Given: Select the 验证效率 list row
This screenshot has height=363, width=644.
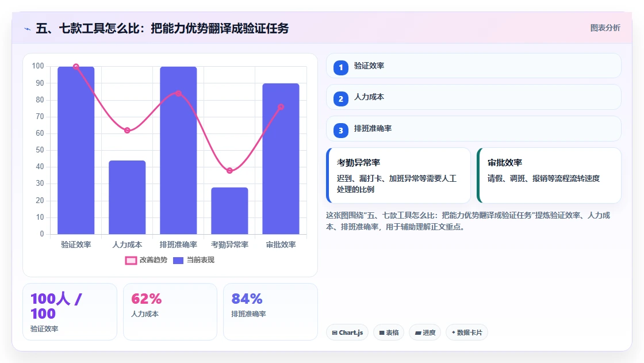Looking at the screenshot, I should [x=474, y=66].
